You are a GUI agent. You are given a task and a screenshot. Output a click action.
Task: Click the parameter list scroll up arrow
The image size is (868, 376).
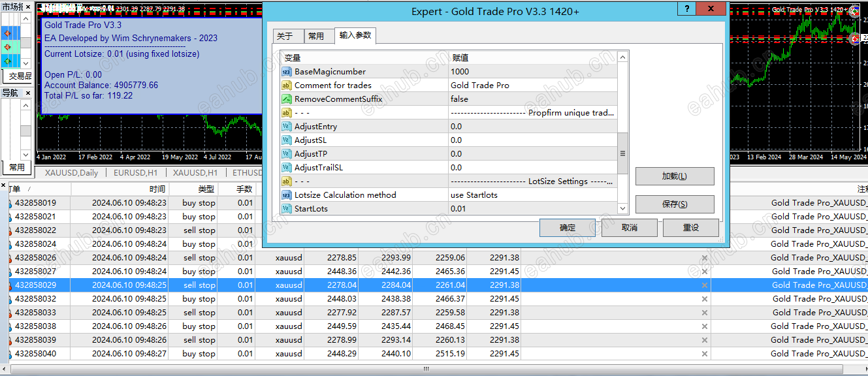(x=622, y=57)
